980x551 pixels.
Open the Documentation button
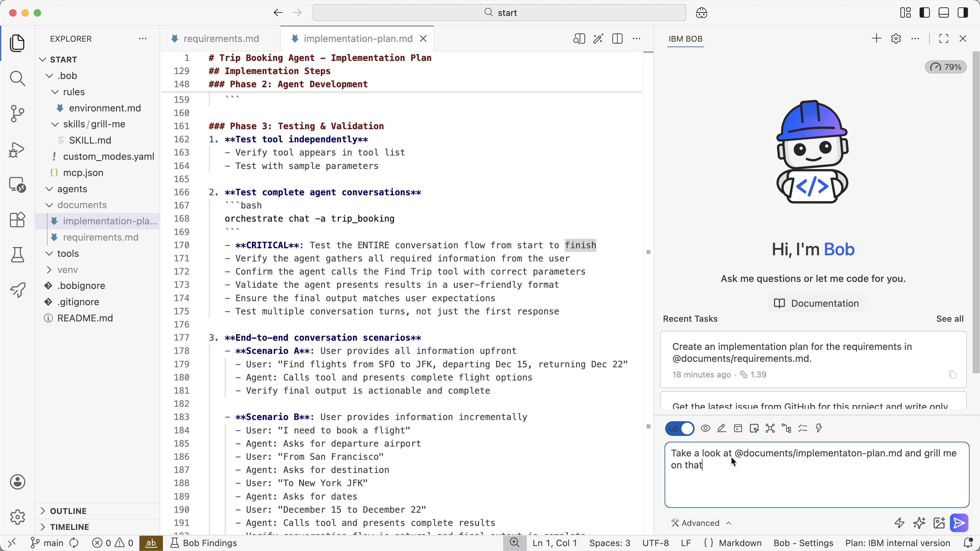[816, 303]
